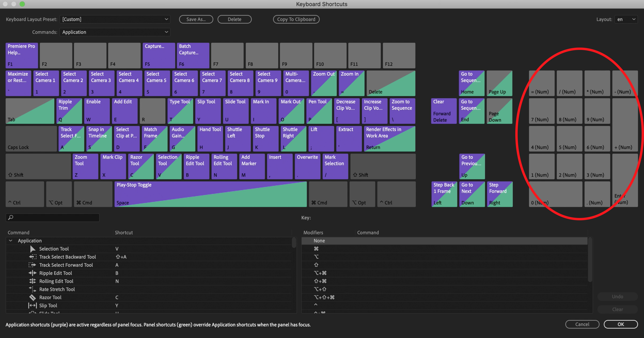Click the search magnifier icon

click(x=11, y=217)
